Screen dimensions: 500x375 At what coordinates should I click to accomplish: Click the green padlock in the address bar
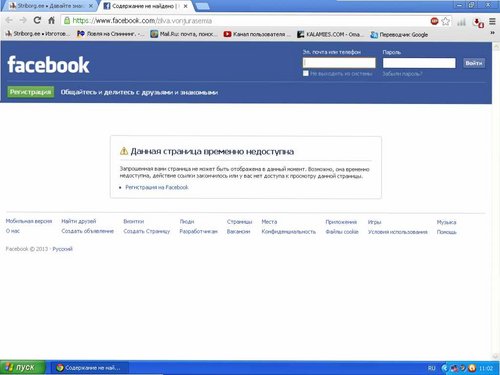67,21
